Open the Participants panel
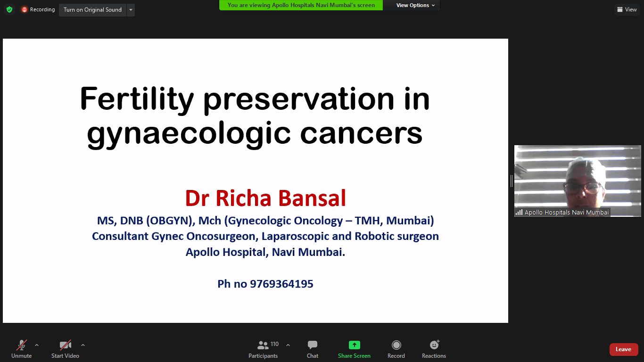The width and height of the screenshot is (644, 362). pos(264,349)
